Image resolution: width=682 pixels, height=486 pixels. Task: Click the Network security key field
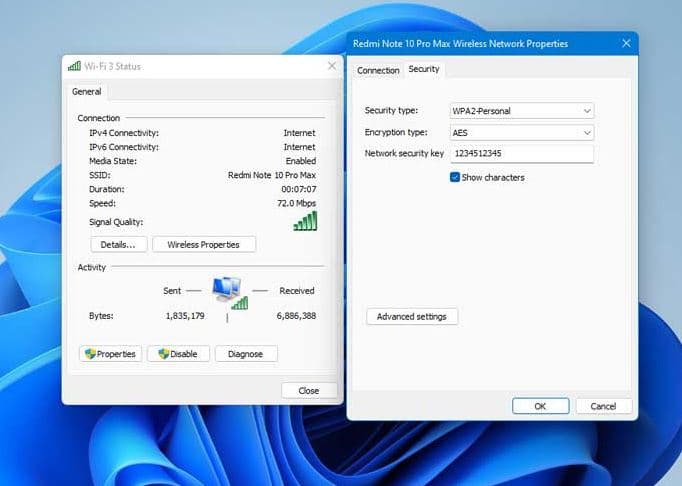coord(522,154)
